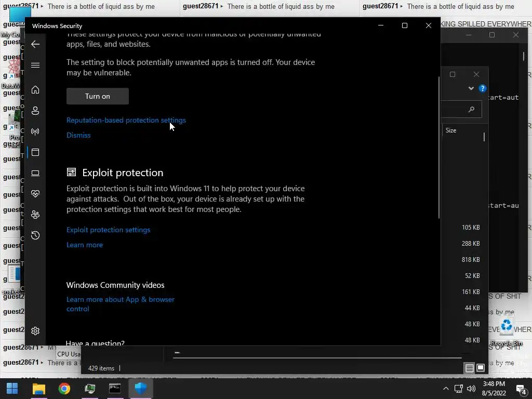Open the taskbar clock and date
This screenshot has width=532, height=399.
click(x=494, y=389)
